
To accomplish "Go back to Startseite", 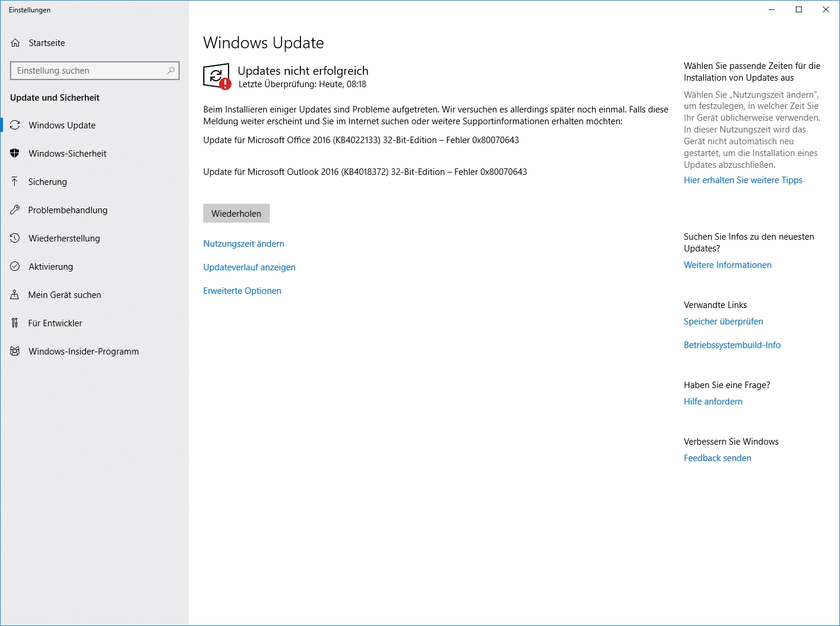I will tap(95, 43).
